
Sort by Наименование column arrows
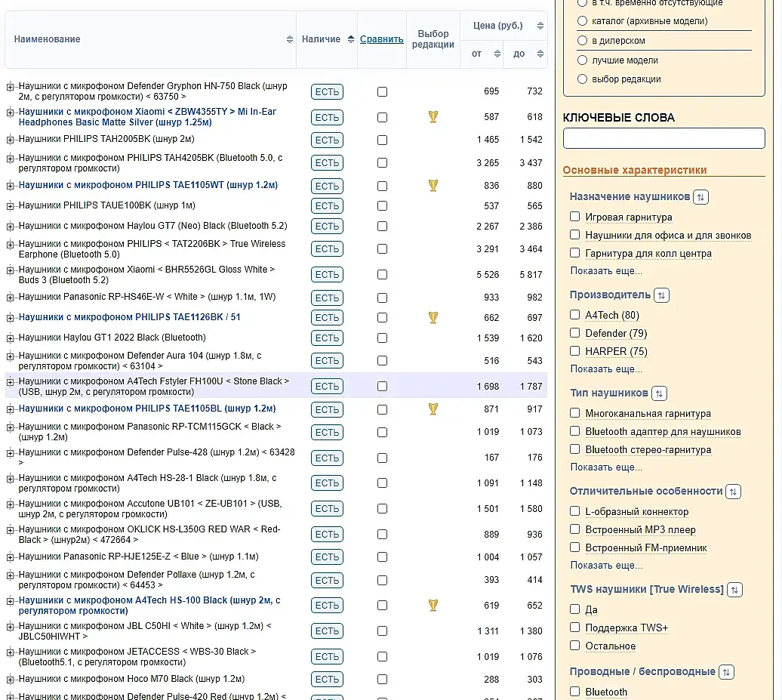coord(290,39)
